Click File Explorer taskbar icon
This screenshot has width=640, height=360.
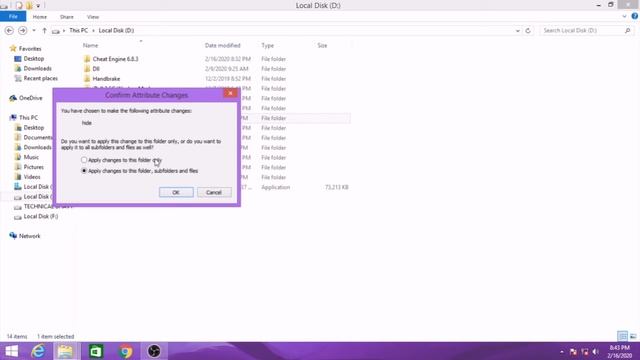coord(65,351)
